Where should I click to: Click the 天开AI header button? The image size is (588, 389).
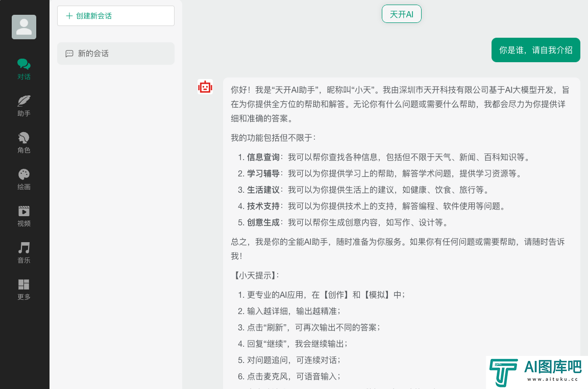[x=402, y=14]
